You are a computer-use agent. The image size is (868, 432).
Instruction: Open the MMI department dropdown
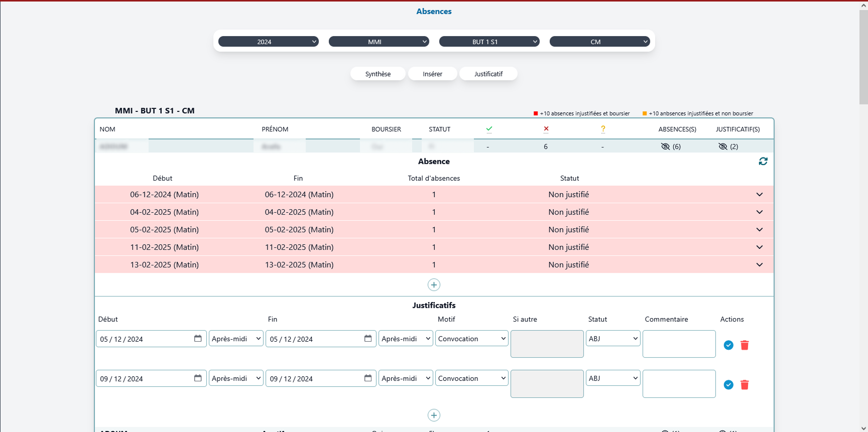coord(379,42)
